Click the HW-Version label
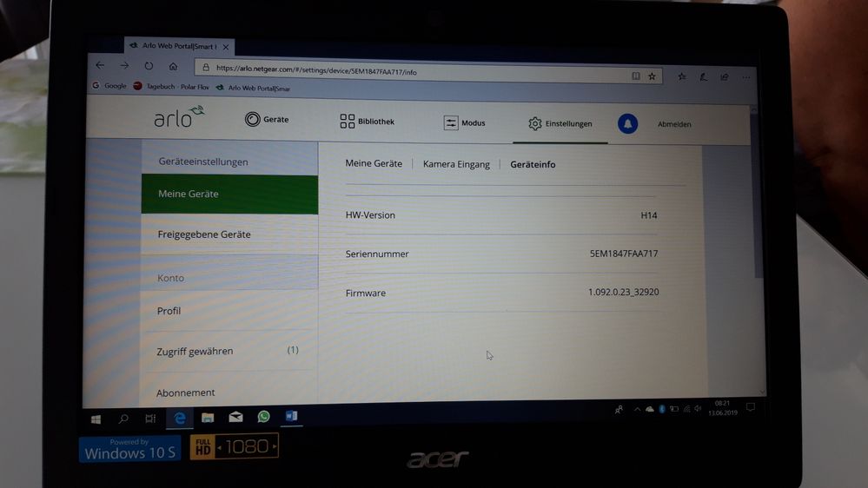This screenshot has height=488, width=868. coord(370,215)
